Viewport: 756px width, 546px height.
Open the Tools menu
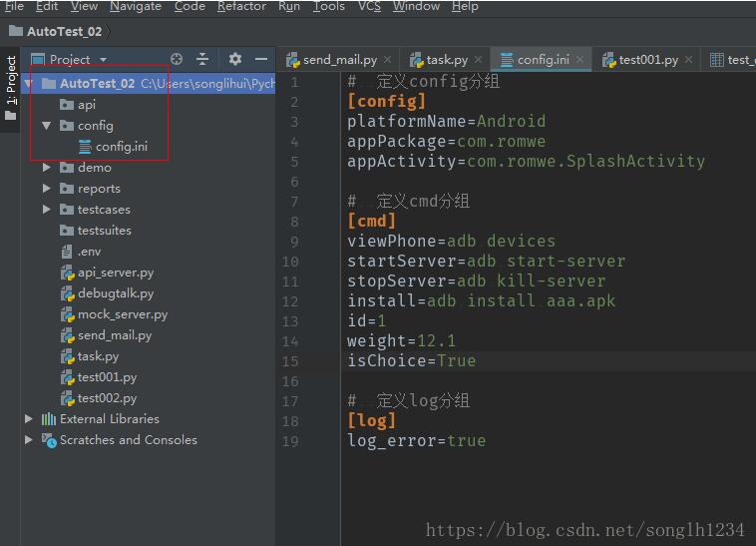tap(328, 6)
